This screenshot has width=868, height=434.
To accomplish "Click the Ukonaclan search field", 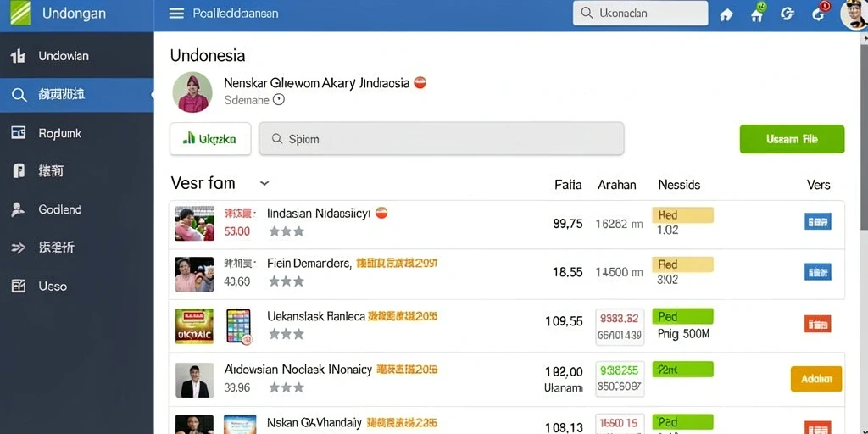I will [641, 14].
